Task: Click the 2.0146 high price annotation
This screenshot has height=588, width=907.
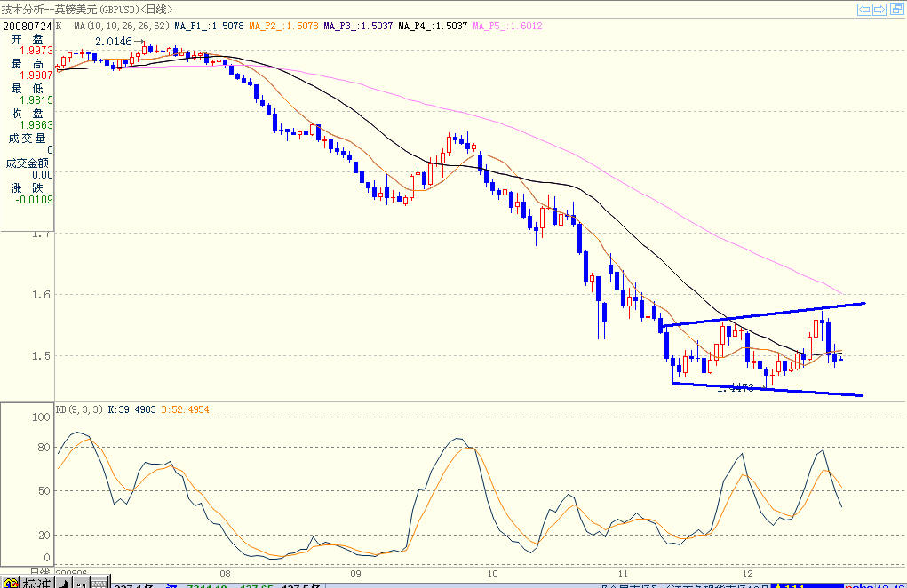Action: pyautogui.click(x=114, y=42)
